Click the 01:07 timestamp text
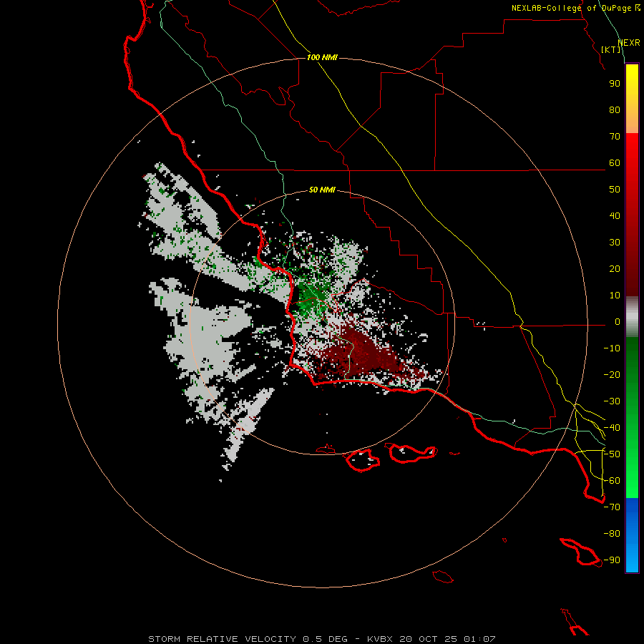 (x=479, y=639)
